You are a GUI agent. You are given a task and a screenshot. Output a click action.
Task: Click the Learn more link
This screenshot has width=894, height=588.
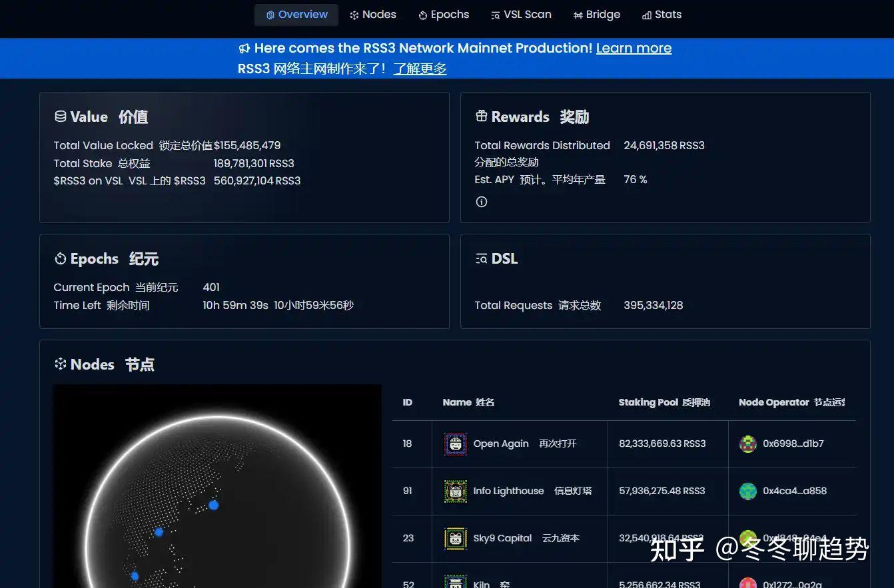(634, 48)
